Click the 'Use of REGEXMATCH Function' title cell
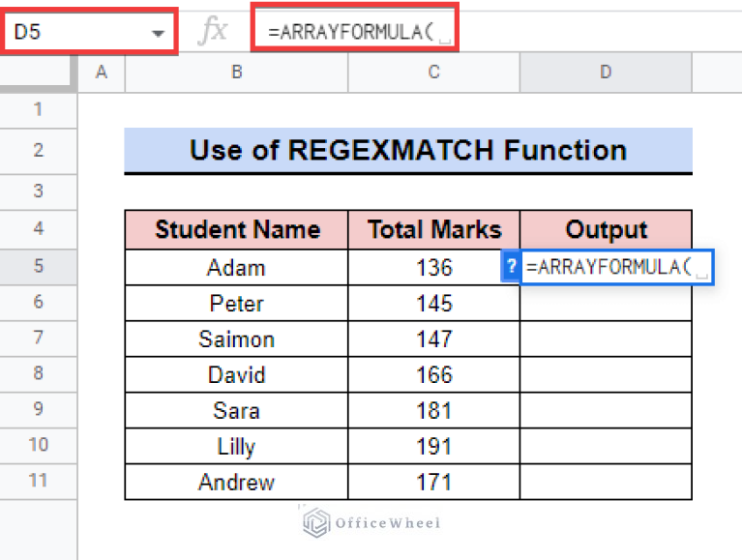 pos(407,150)
